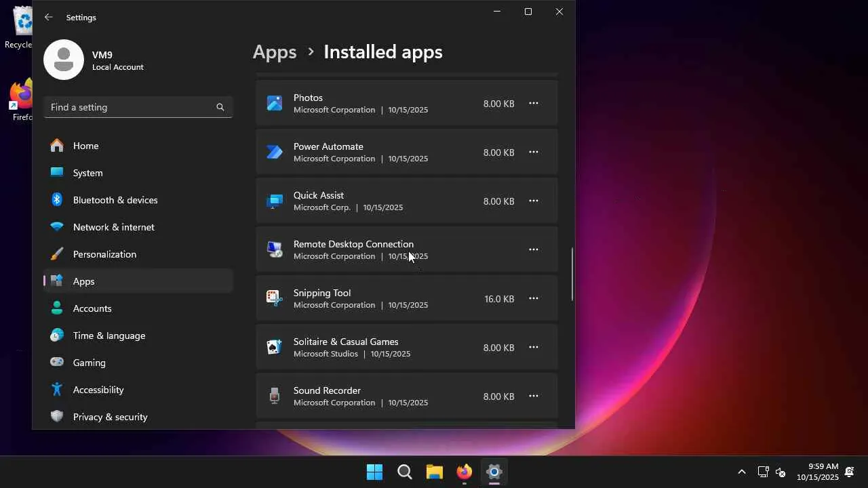868x488 pixels.
Task: Open the System settings page
Action: pos(138,173)
